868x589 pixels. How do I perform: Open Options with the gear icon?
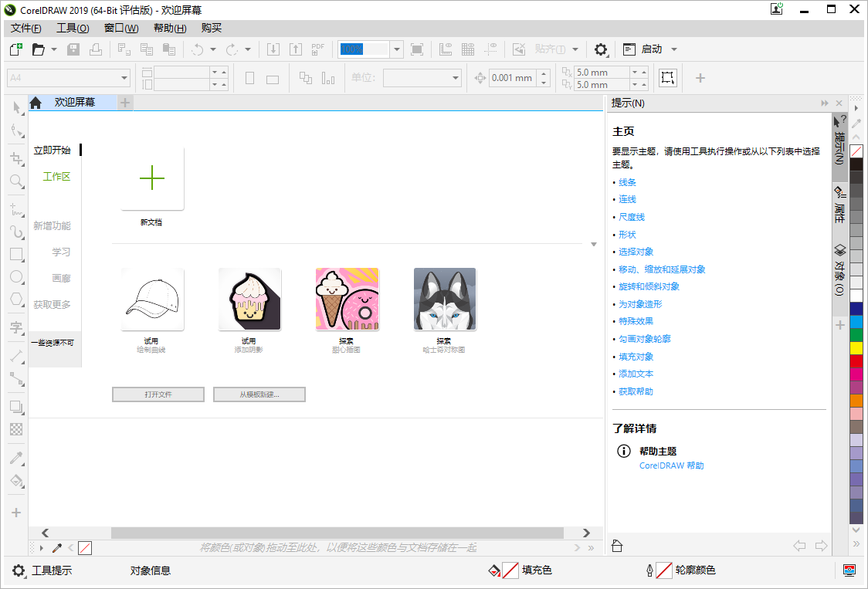[x=601, y=49]
